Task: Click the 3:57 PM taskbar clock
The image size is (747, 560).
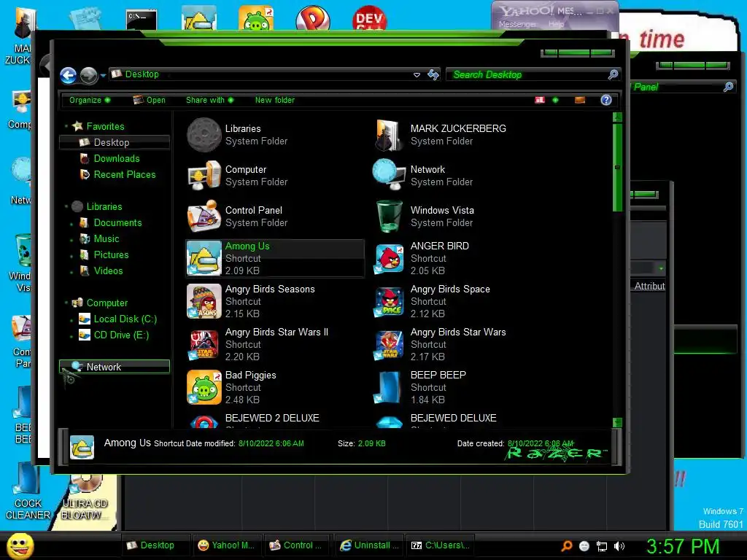Action: point(683,545)
